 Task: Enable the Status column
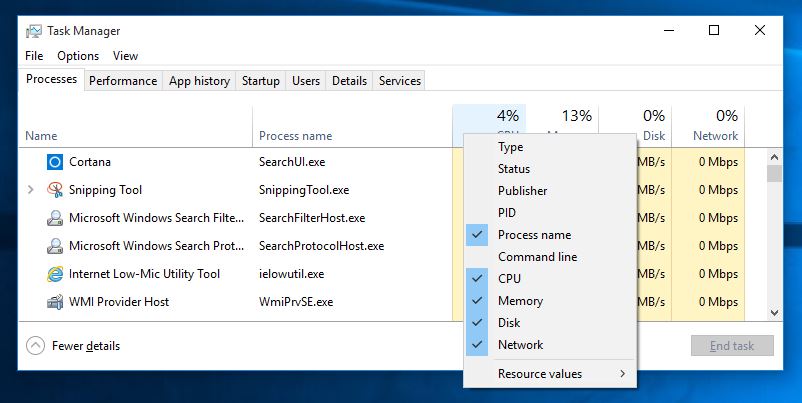(x=550, y=169)
